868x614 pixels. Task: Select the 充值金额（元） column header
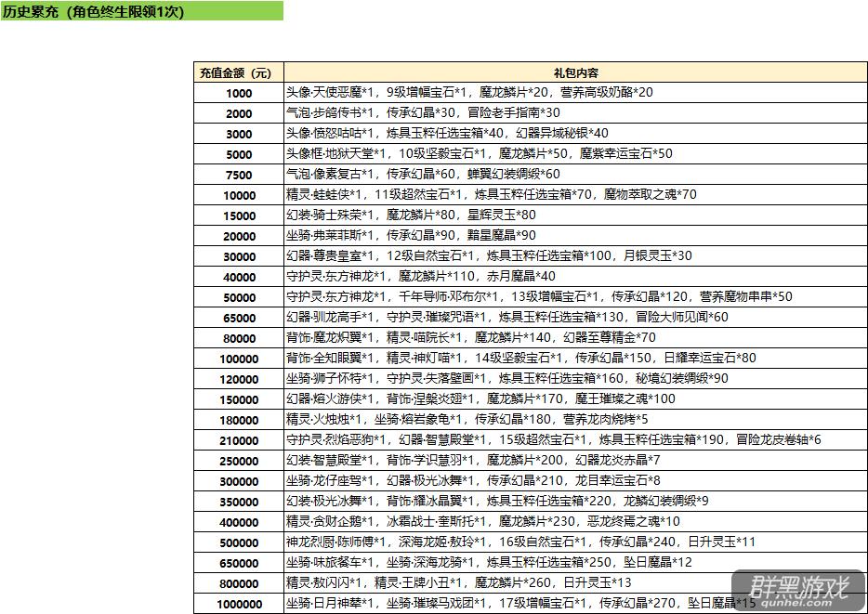(238, 72)
